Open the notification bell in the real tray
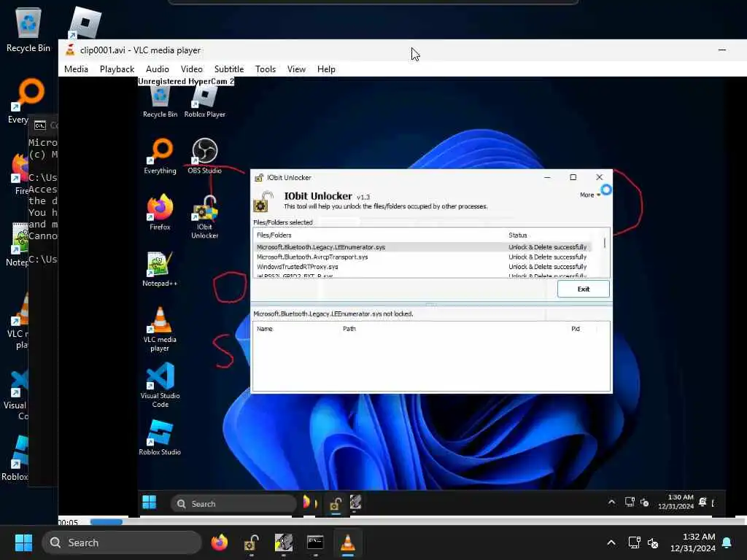Screen dimensions: 747x560 coord(727,542)
